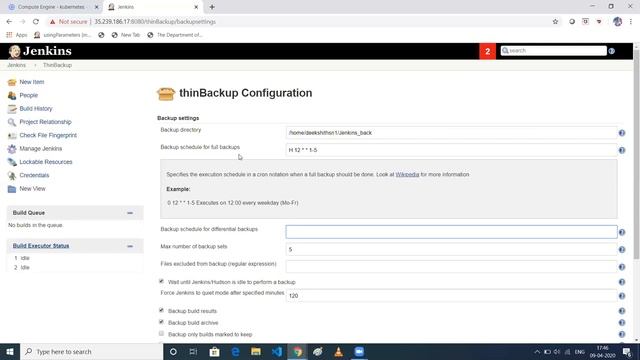Image resolution: width=640 pixels, height=360 pixels.
Task: Click Force Jenkins quiet mode minutes field
Action: (451, 296)
